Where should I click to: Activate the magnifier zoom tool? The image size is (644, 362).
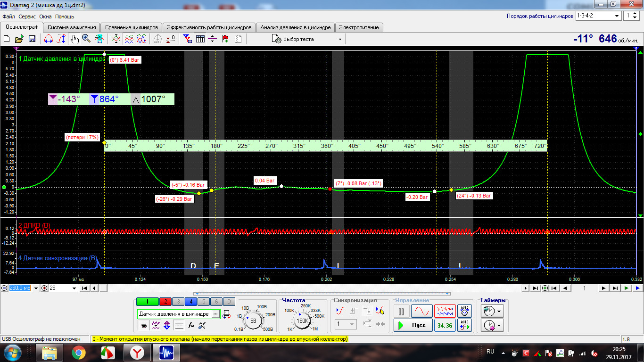click(x=86, y=39)
